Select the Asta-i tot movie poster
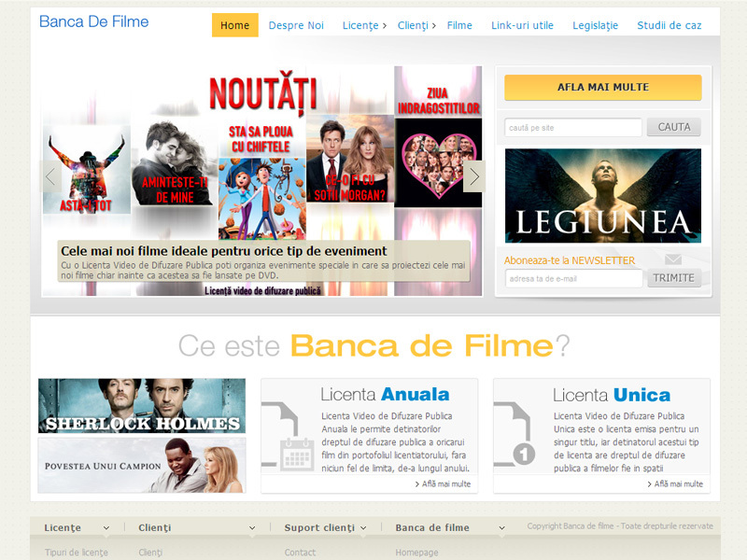 point(87,170)
